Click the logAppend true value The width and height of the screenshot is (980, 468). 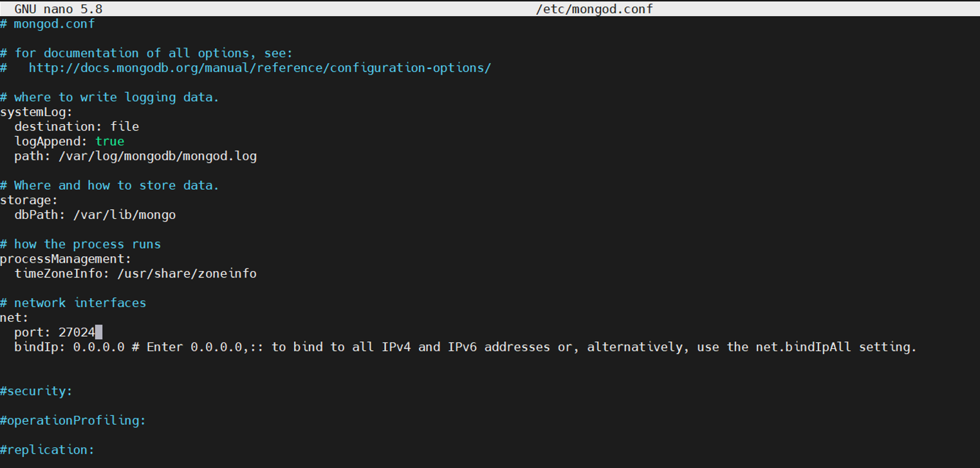(x=110, y=141)
